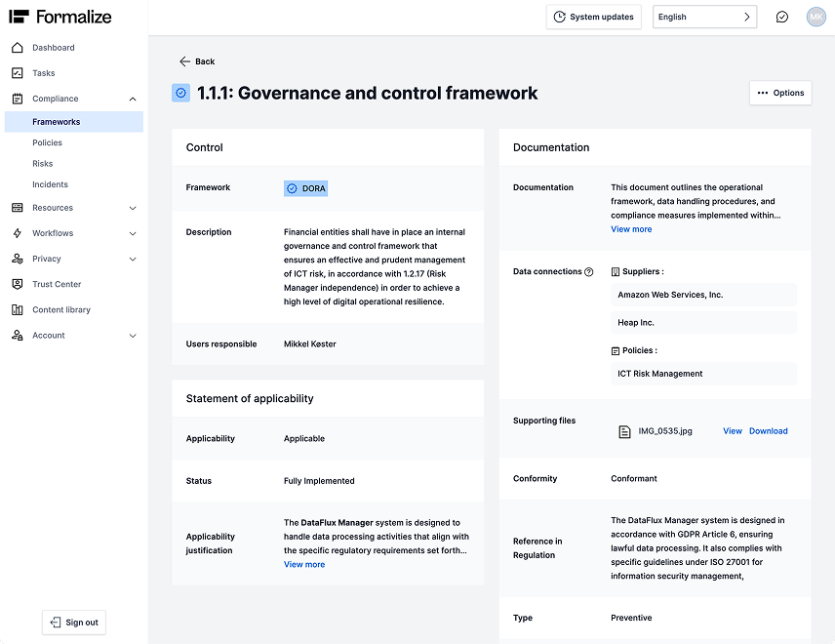
Task: Click the Privacy user-lock icon
Action: (17, 259)
